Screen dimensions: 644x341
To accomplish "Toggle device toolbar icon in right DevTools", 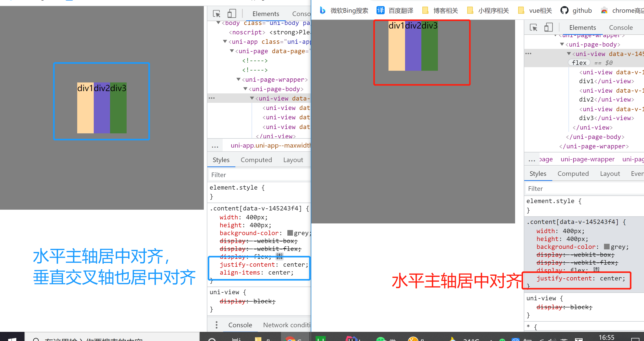I will coord(548,27).
